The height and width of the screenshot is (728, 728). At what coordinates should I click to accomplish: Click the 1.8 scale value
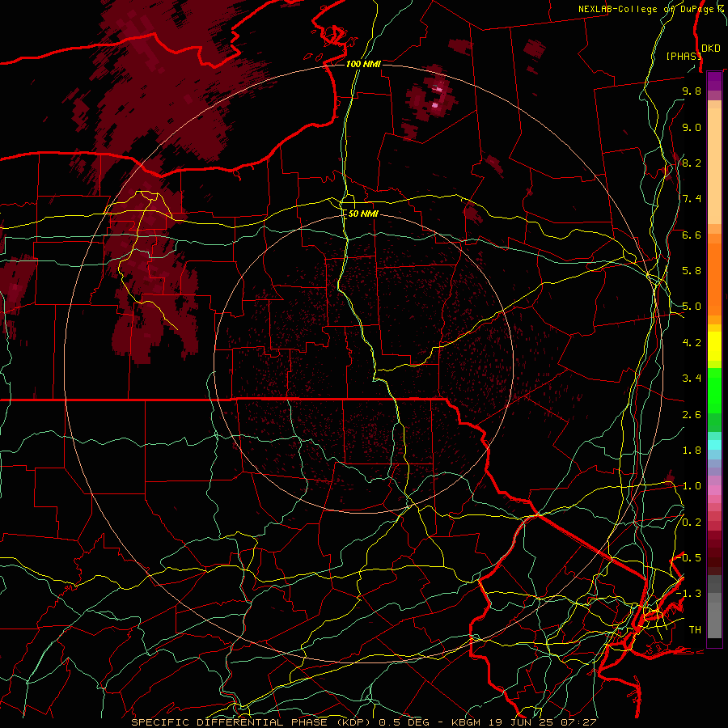(692, 451)
